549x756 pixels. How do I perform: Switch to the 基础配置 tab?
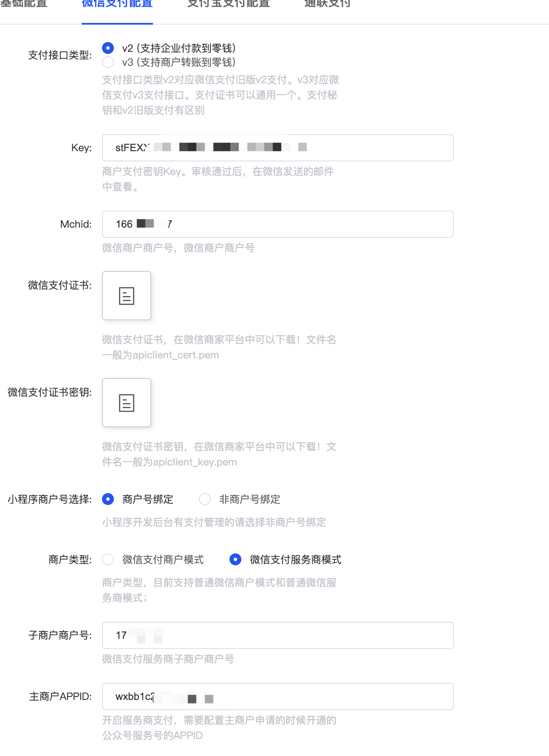pos(24,4)
